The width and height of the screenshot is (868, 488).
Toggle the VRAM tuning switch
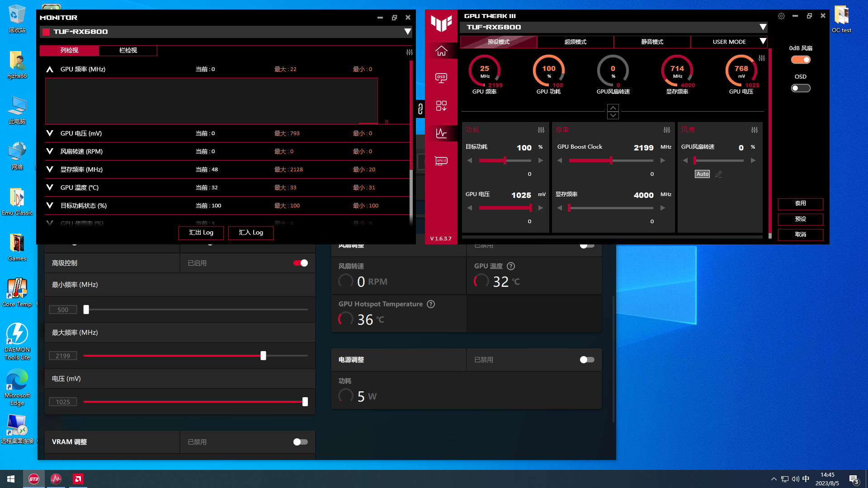pyautogui.click(x=301, y=442)
